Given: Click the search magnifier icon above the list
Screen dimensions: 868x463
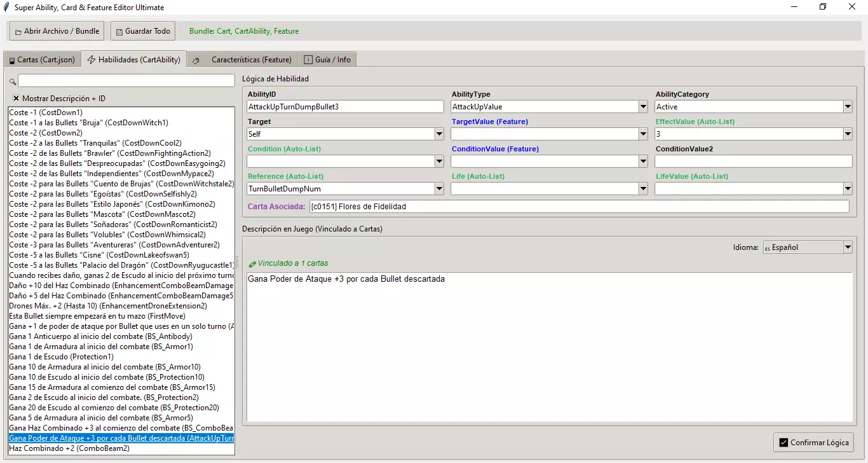Looking at the screenshot, I should pyautogui.click(x=13, y=81).
